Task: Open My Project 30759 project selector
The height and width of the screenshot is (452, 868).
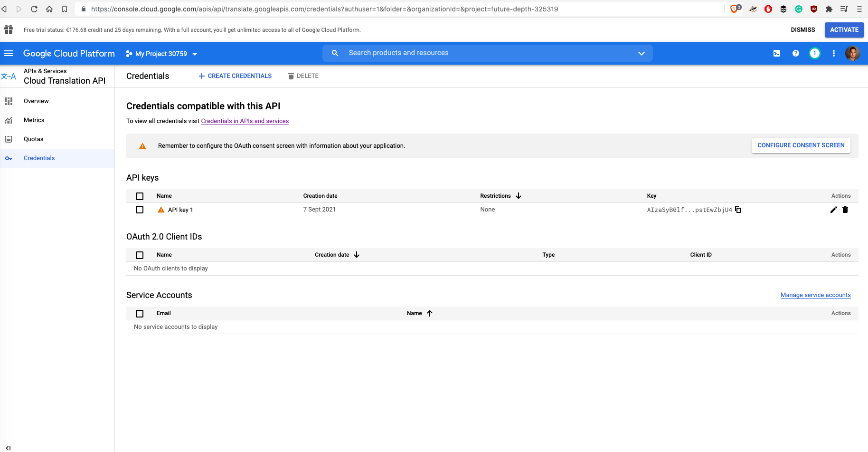Action: click(x=161, y=54)
